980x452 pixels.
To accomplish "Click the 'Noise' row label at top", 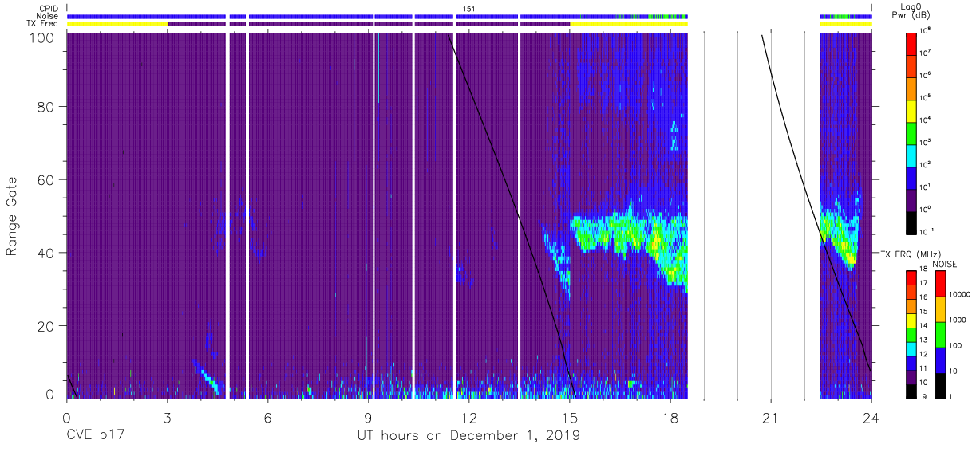I will (47, 16).
